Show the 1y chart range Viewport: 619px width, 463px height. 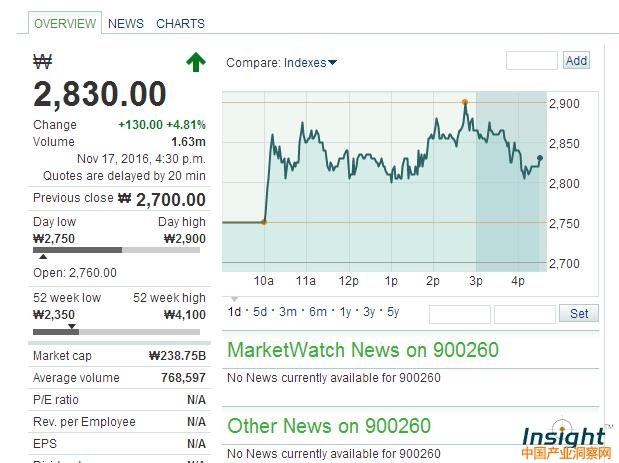click(345, 312)
